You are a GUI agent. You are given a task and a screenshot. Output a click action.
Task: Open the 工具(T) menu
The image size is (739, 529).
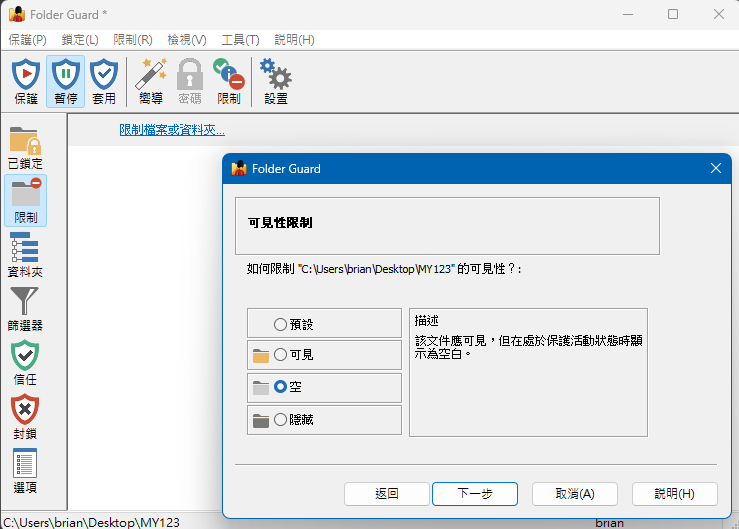(x=240, y=40)
